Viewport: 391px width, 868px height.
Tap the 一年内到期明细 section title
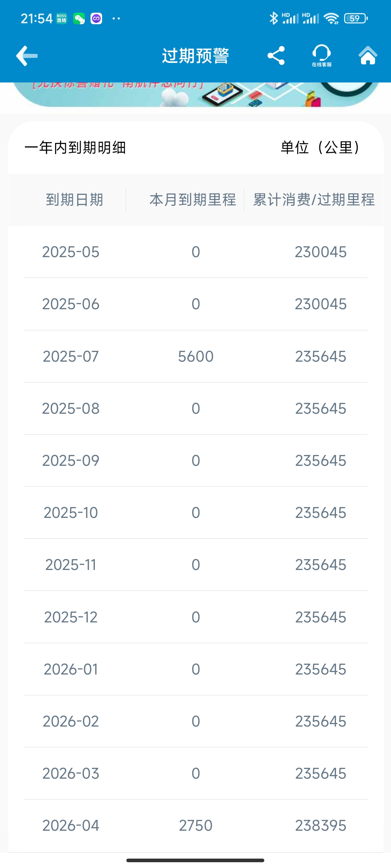[x=75, y=148]
